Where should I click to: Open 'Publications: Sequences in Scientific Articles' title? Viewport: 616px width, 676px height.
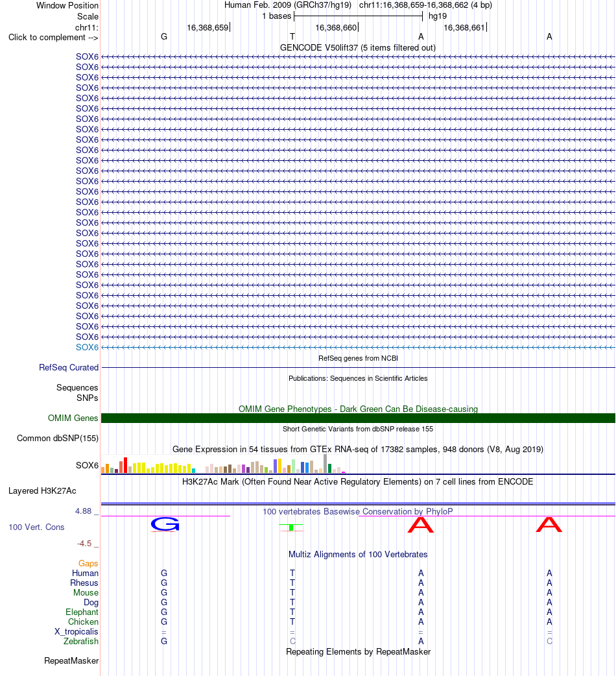pyautogui.click(x=358, y=378)
